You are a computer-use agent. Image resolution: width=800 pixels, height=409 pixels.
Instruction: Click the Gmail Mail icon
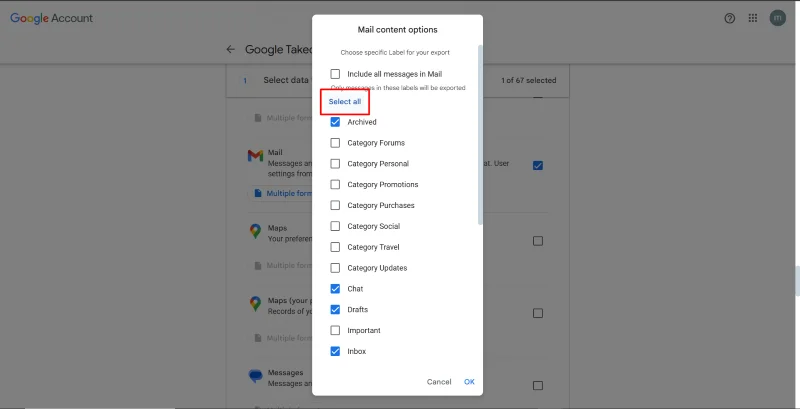pos(255,156)
